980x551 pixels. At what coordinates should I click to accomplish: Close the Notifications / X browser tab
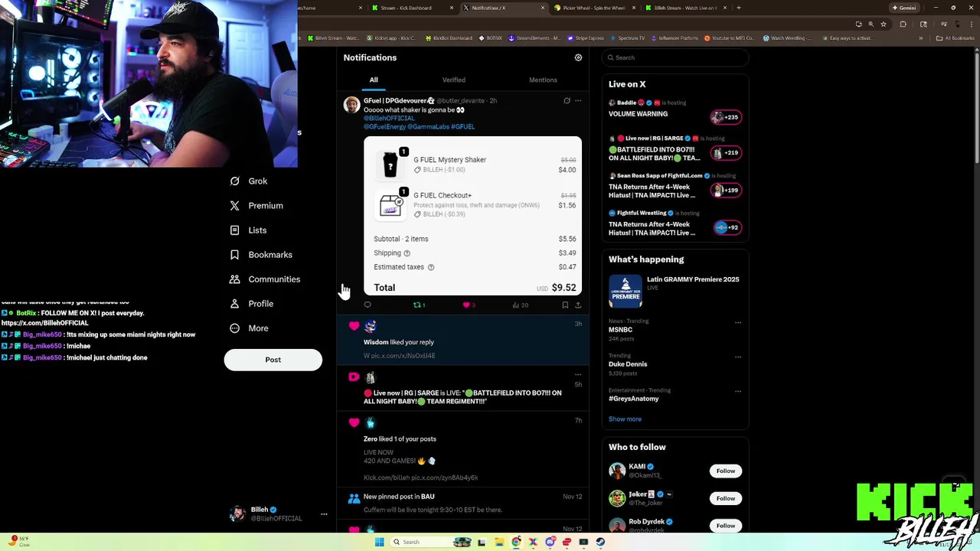point(543,8)
